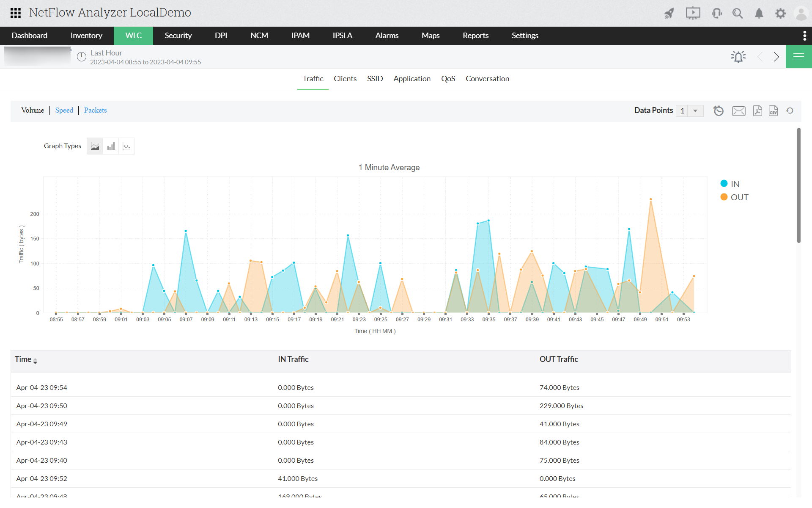Show traffic in Packets view
Screen dimensions: 812x508
pyautogui.click(x=95, y=110)
